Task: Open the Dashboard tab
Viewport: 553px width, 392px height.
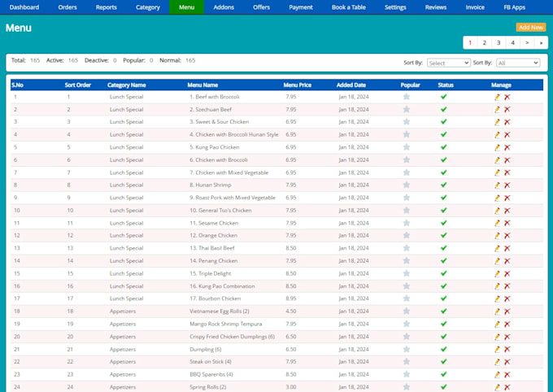Action: (24, 7)
